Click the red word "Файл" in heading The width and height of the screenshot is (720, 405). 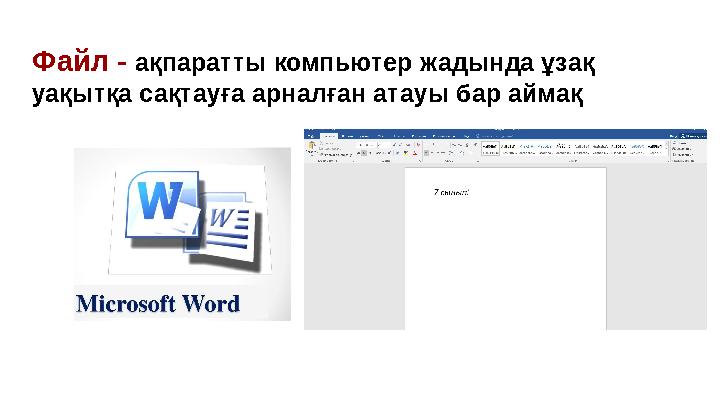[70, 61]
